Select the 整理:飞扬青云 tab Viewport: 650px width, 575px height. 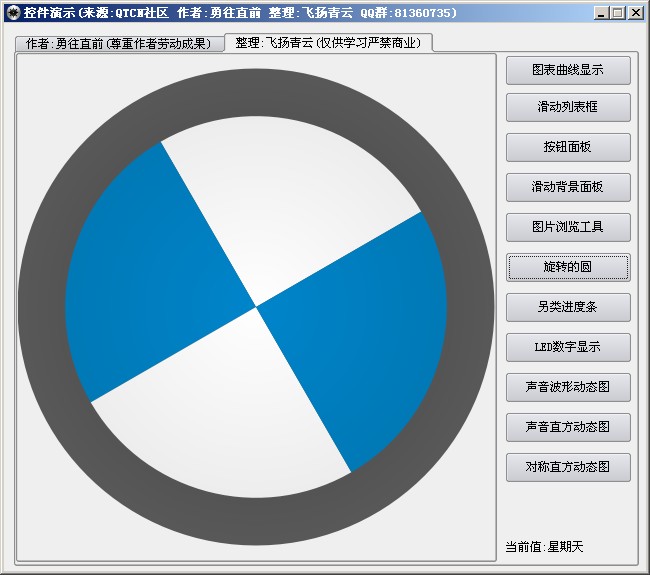pos(328,43)
